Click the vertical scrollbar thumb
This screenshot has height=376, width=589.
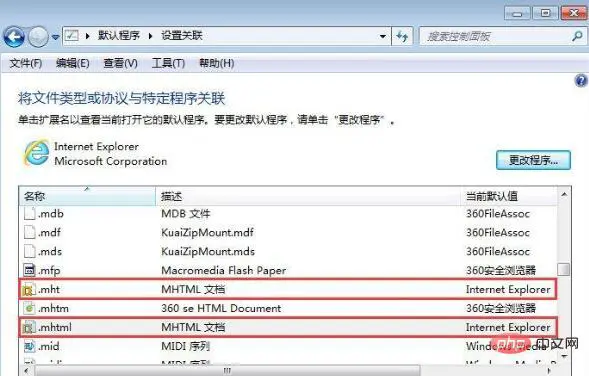pyautogui.click(x=563, y=269)
